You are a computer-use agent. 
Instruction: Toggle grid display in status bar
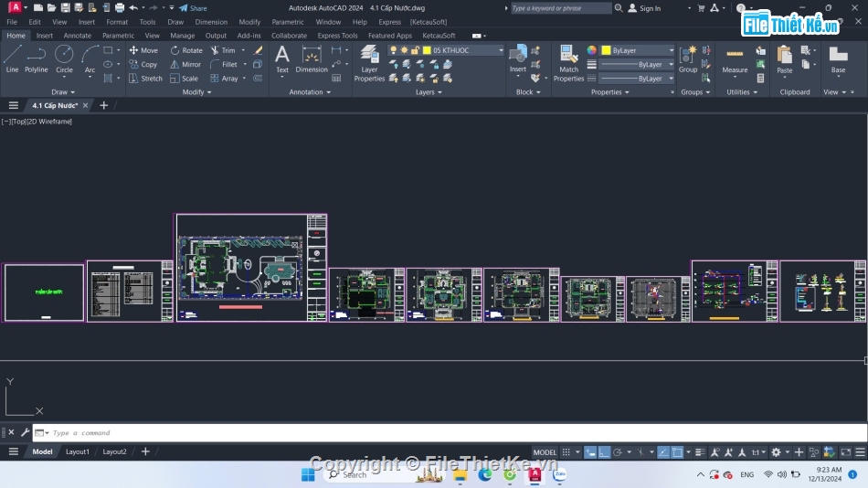click(566, 452)
